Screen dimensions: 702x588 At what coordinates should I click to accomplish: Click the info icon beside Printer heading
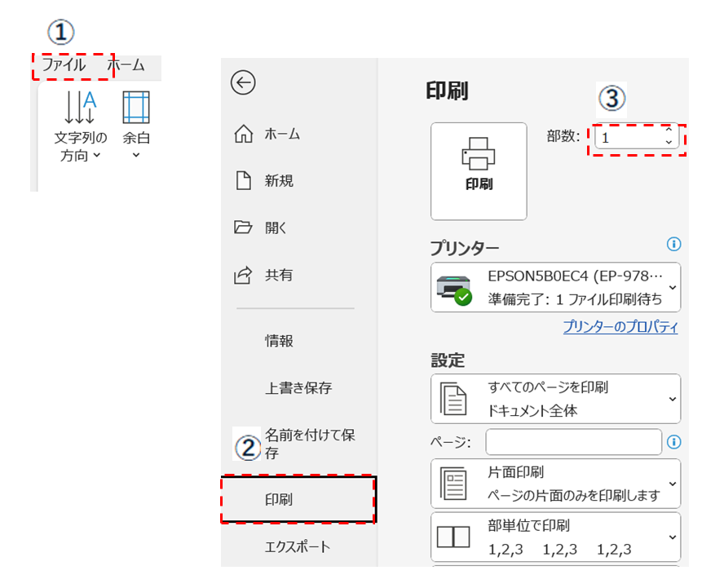673,244
